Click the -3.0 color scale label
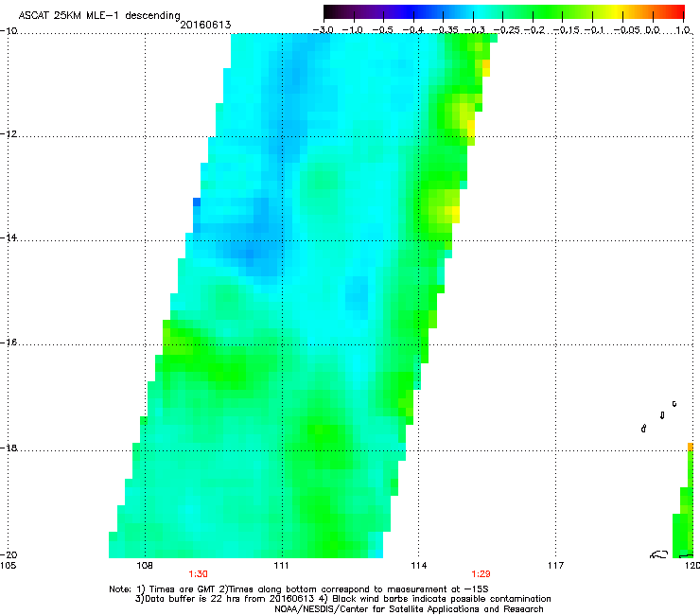The image size is (700, 615). click(324, 30)
